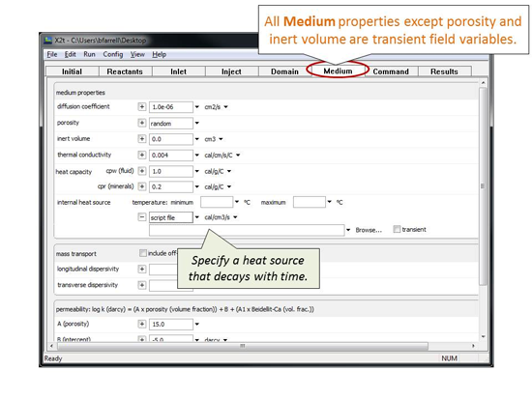The image size is (532, 399).
Task: Click the Browse... button
Action: [369, 230]
